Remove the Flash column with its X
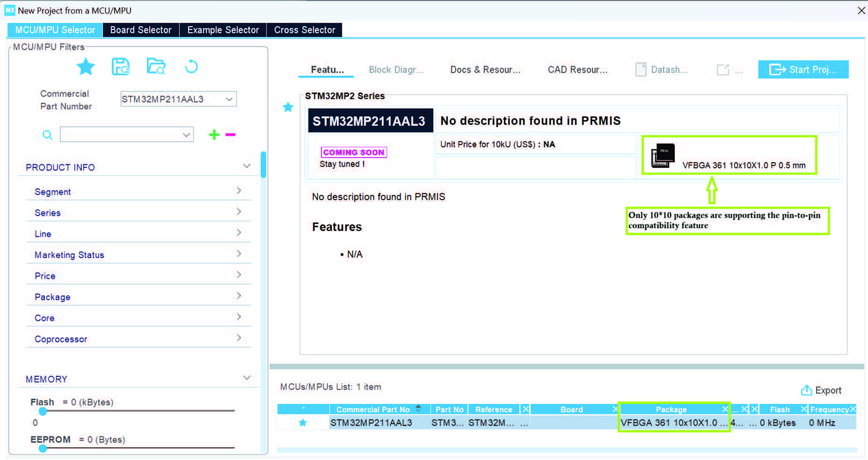 804,409
